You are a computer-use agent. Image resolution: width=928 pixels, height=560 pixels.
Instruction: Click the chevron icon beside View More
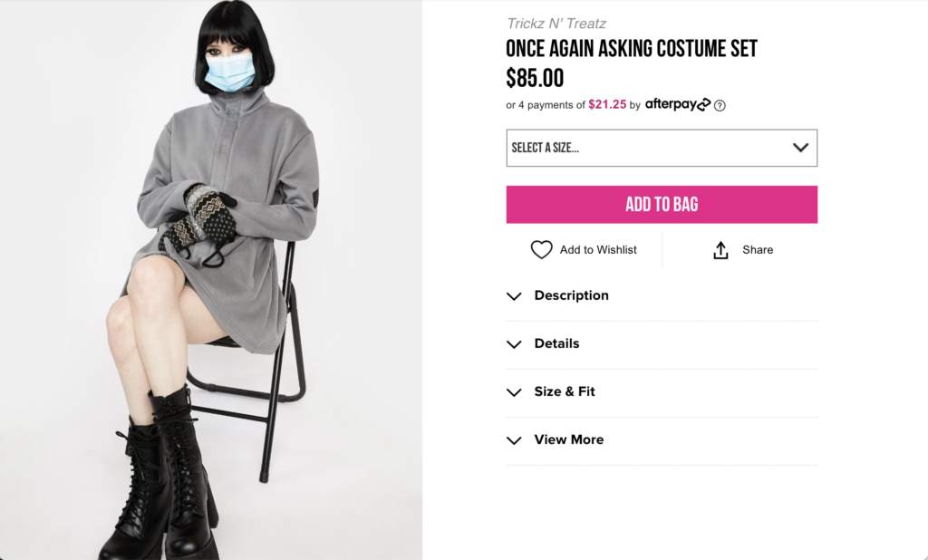(514, 440)
